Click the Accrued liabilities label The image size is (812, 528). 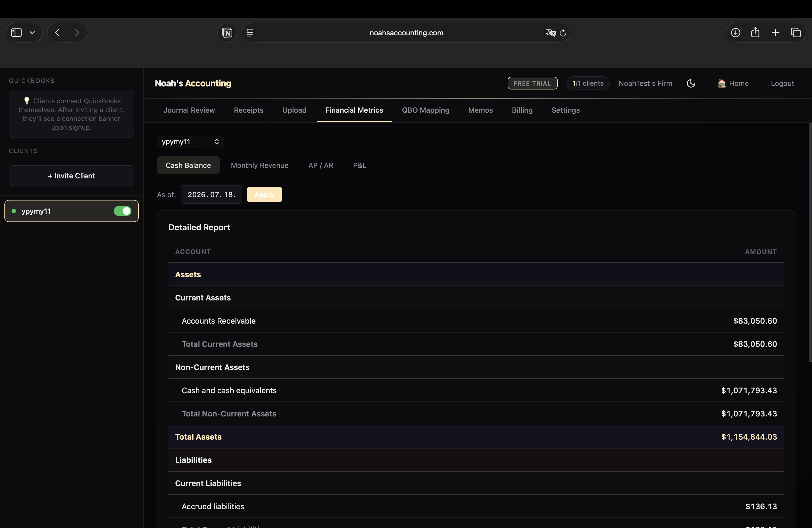pos(213,506)
